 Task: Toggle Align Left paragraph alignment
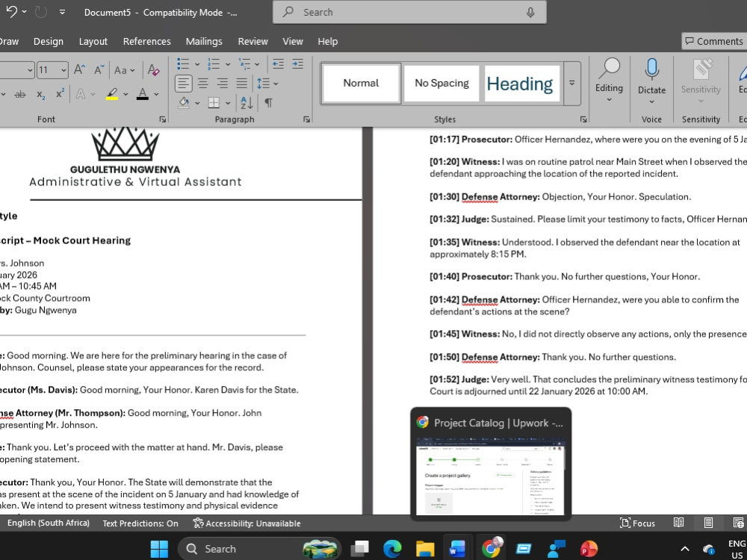[184, 84]
